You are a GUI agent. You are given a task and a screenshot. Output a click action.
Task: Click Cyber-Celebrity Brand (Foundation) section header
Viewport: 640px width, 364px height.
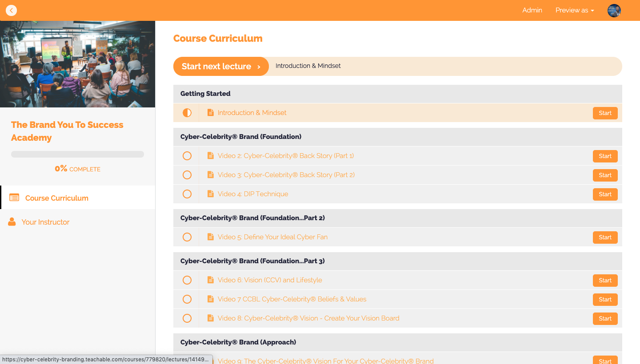click(x=398, y=137)
